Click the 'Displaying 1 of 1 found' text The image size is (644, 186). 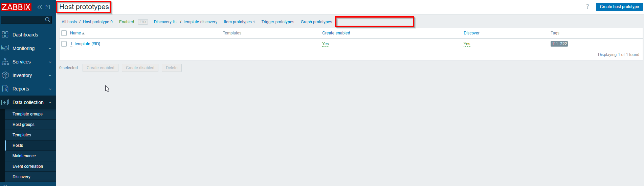(x=619, y=55)
